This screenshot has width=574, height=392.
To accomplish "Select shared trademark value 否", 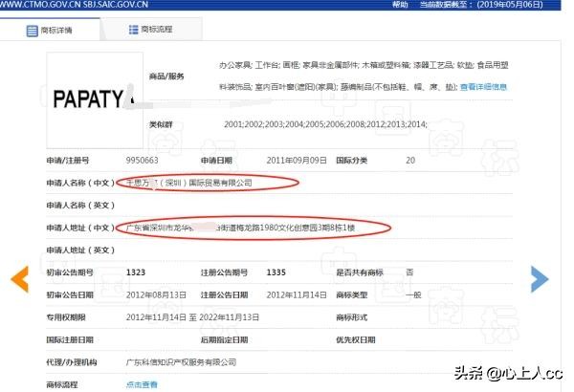I will (409, 272).
